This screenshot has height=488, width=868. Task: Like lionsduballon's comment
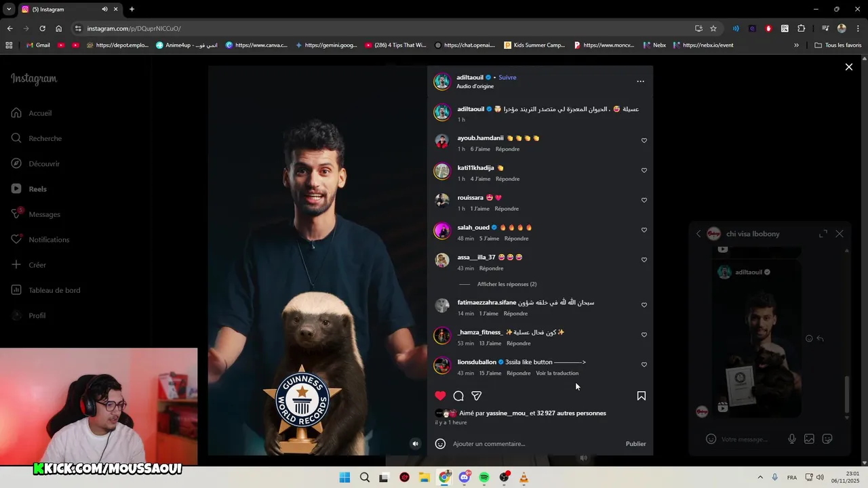(x=644, y=365)
